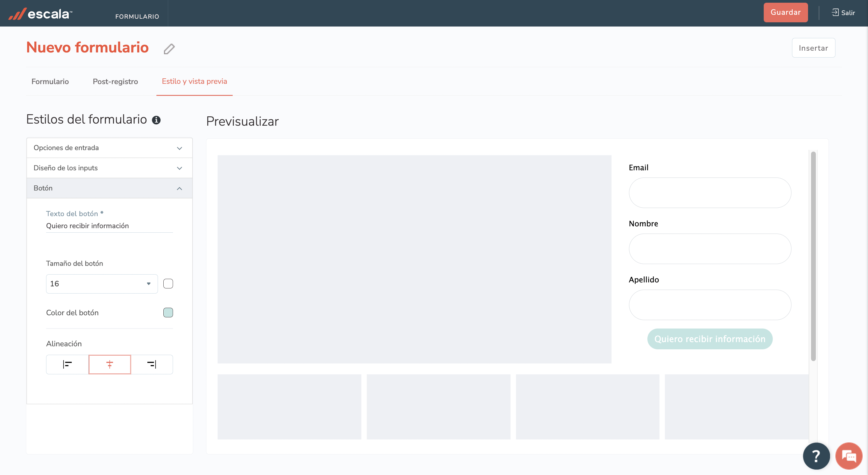Image resolution: width=868 pixels, height=475 pixels.
Task: Select right alignment icon
Action: [152, 364]
